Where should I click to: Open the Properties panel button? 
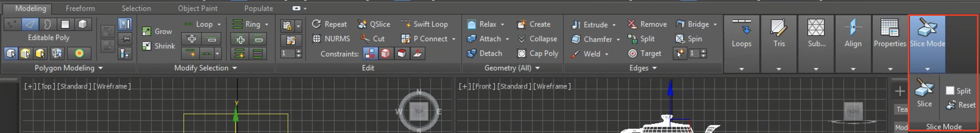(890, 44)
